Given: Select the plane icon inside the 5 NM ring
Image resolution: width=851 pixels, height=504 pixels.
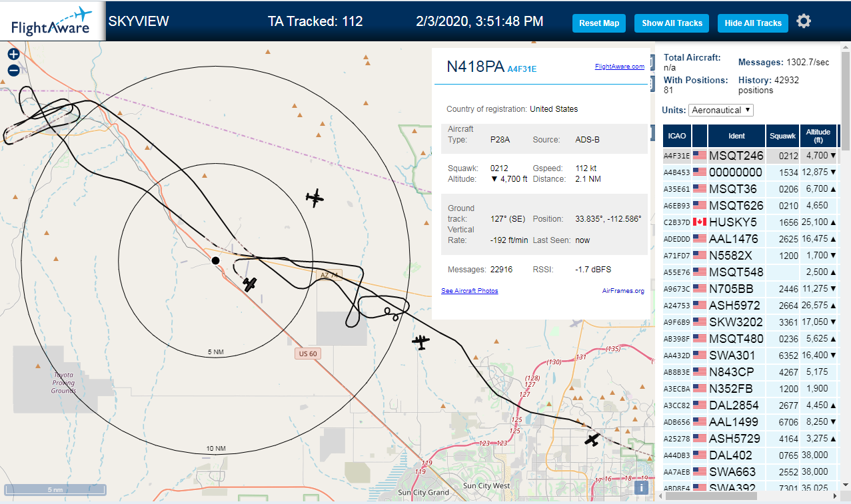Looking at the screenshot, I should tap(250, 284).
